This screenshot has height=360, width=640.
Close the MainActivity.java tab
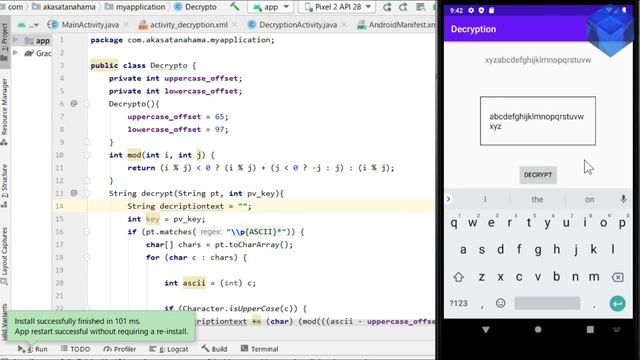point(126,25)
